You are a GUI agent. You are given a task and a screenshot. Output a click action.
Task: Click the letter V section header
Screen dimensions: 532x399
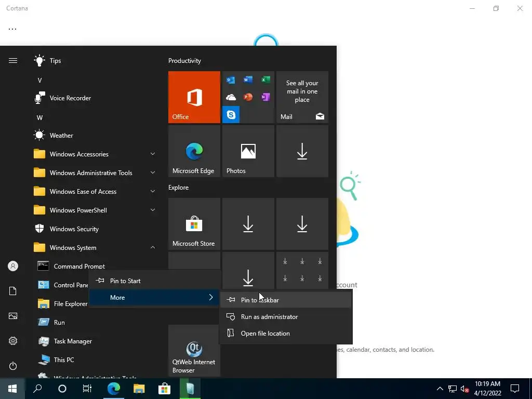(x=39, y=81)
